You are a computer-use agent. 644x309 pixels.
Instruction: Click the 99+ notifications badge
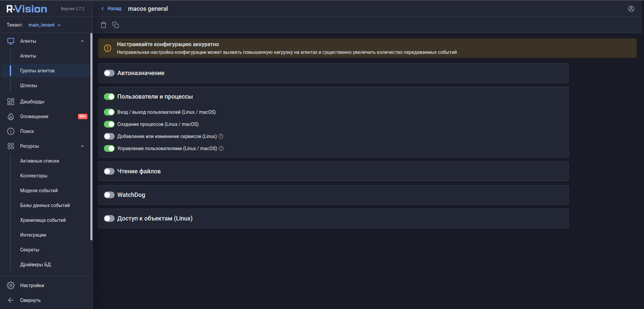(83, 116)
